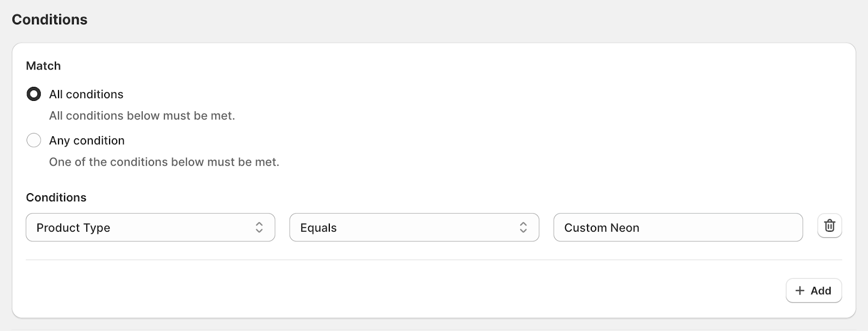Click the "All conditions" radio label text
Image resolution: width=868 pixels, height=331 pixels.
coord(86,94)
